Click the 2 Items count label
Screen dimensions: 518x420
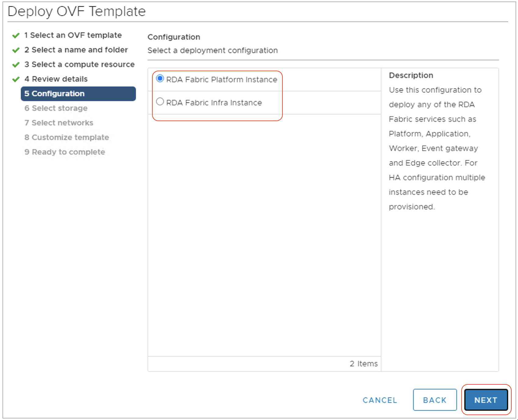pos(363,363)
